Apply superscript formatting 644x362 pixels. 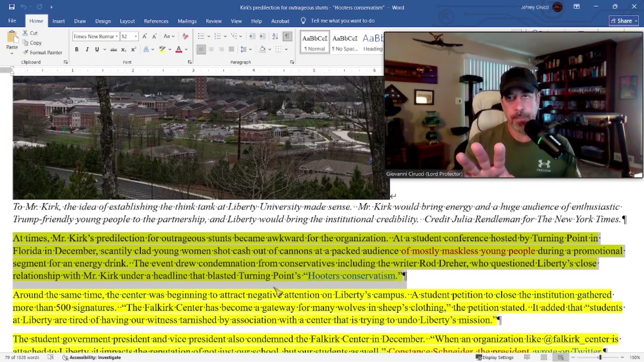point(133,49)
